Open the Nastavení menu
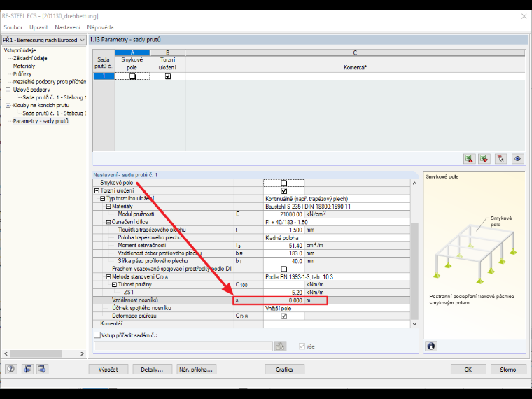This screenshot has height=399, width=532. pos(67,27)
